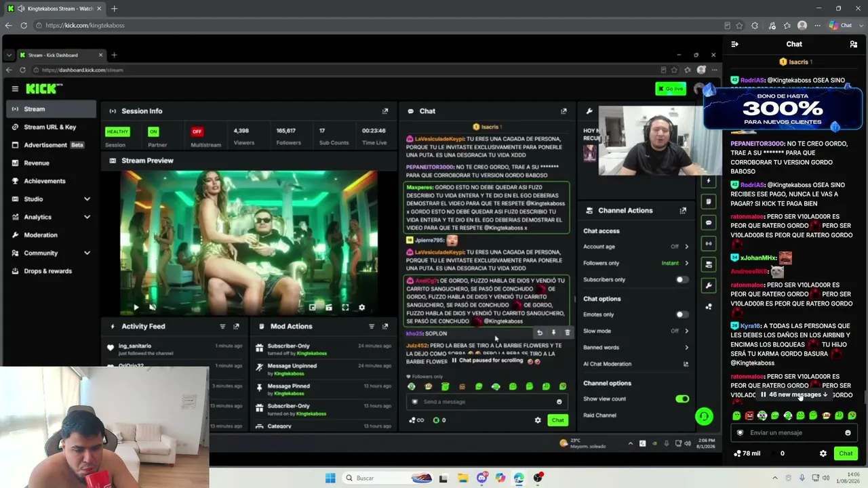Pop out the Mod Actions panel
The height and width of the screenshot is (488, 868).
[385, 327]
